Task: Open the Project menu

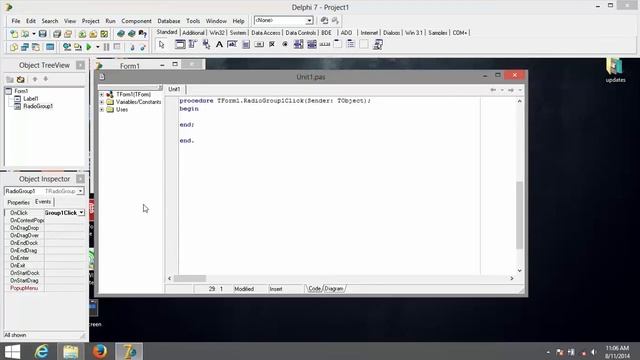Action: click(90, 21)
